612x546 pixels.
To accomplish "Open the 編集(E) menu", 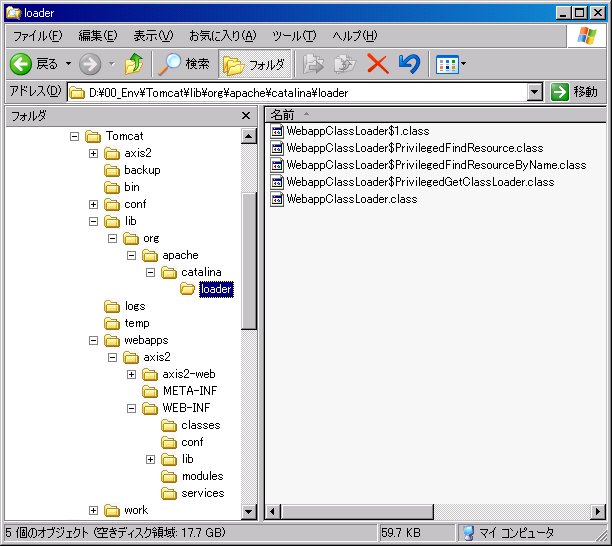I will (98, 36).
